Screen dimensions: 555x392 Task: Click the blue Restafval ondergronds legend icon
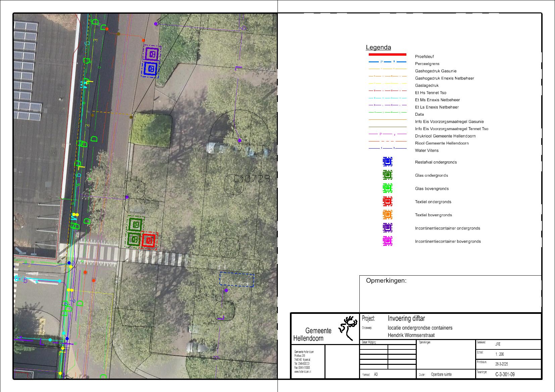pos(387,162)
